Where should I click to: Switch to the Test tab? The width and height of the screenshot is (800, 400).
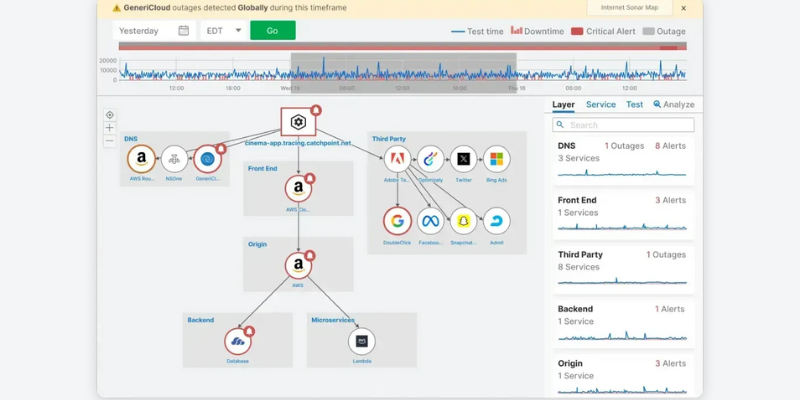coord(635,105)
